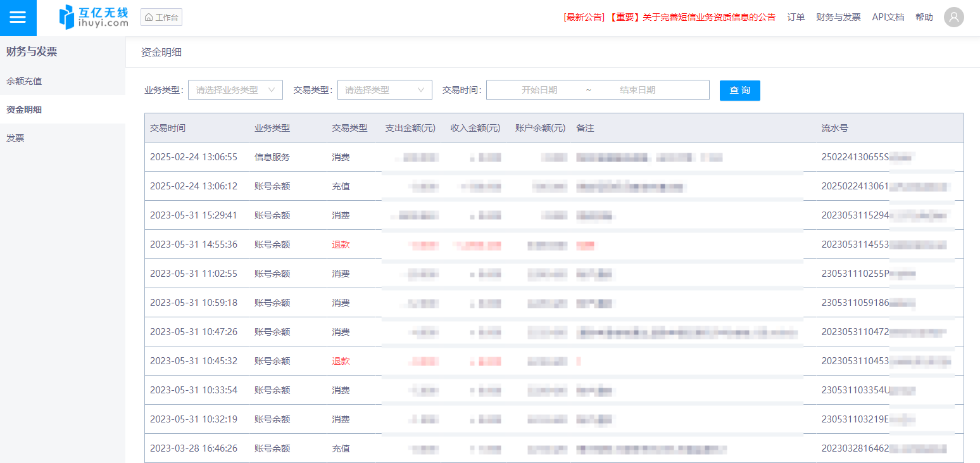Open the 订单 top navigation link
This screenshot has height=463, width=980.
pos(796,18)
